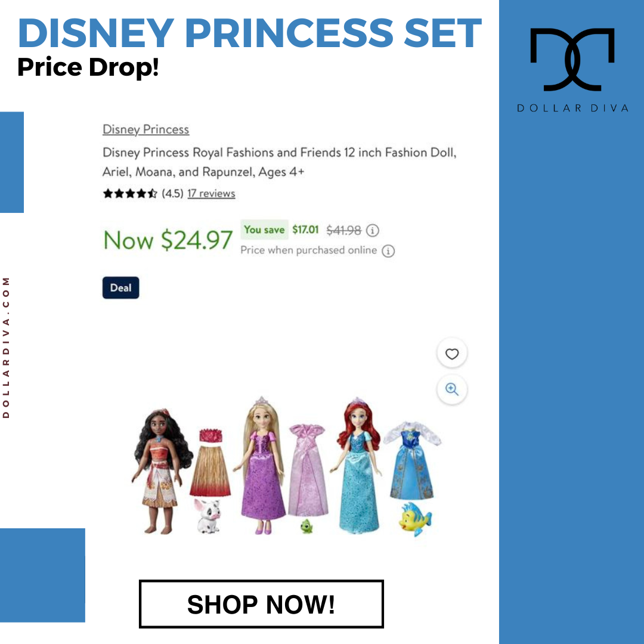Click the You save label
This screenshot has height=644, width=644.
[x=264, y=230]
